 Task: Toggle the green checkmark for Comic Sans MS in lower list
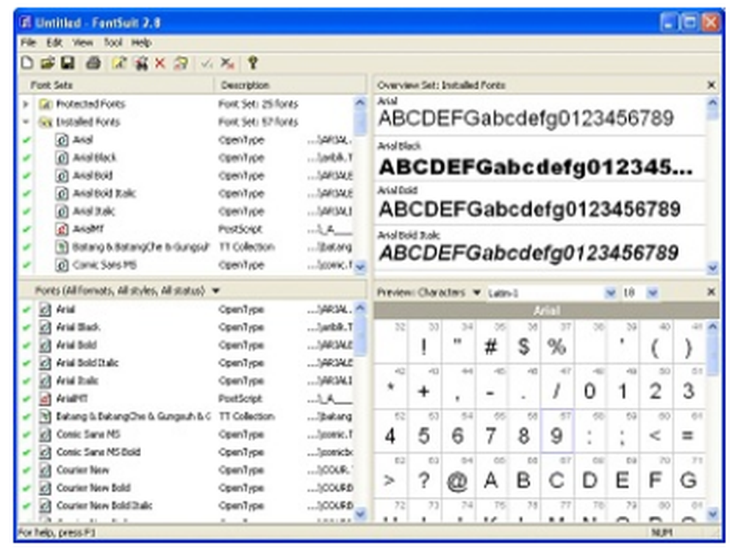(26, 434)
